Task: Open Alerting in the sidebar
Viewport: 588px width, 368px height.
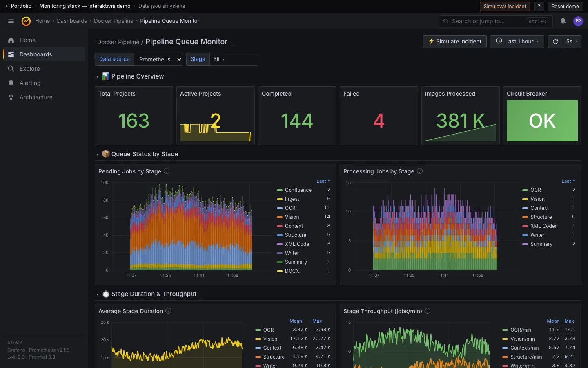Action: (44, 83)
